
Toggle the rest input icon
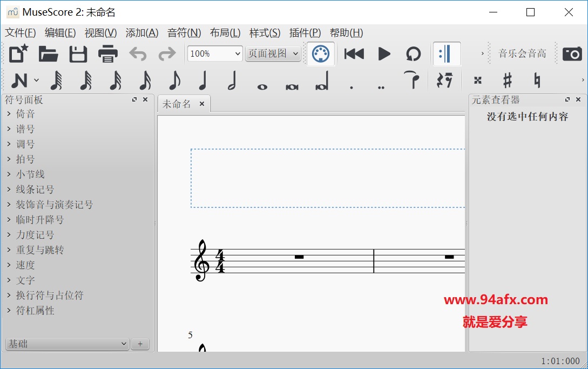click(x=445, y=80)
